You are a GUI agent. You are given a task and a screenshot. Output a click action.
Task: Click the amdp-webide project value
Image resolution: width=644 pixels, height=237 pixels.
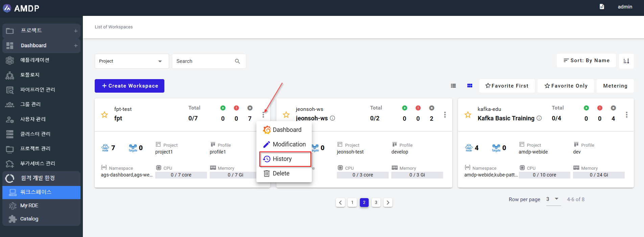pyautogui.click(x=533, y=152)
